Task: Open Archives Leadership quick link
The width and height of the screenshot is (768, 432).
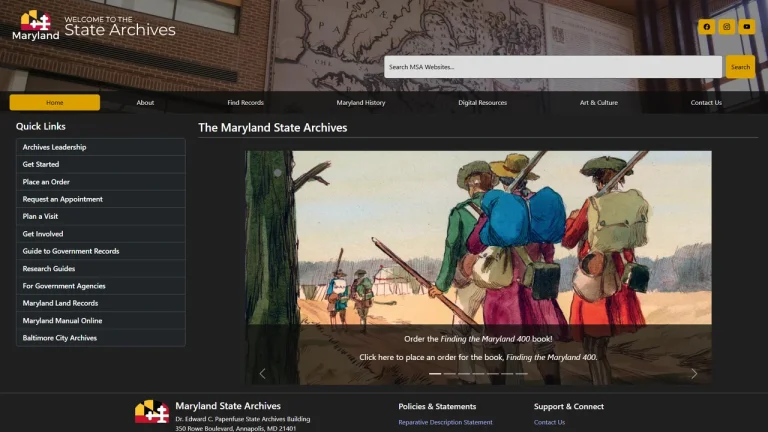Action: click(100, 147)
